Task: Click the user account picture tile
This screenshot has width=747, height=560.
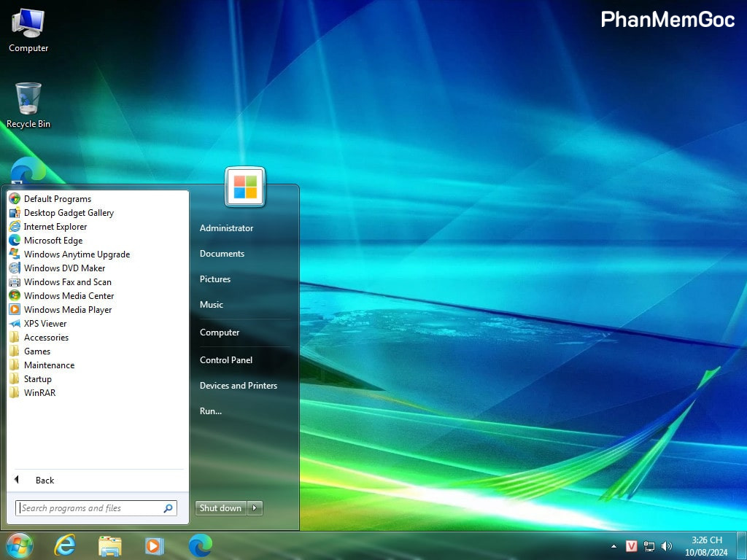Action: click(245, 187)
